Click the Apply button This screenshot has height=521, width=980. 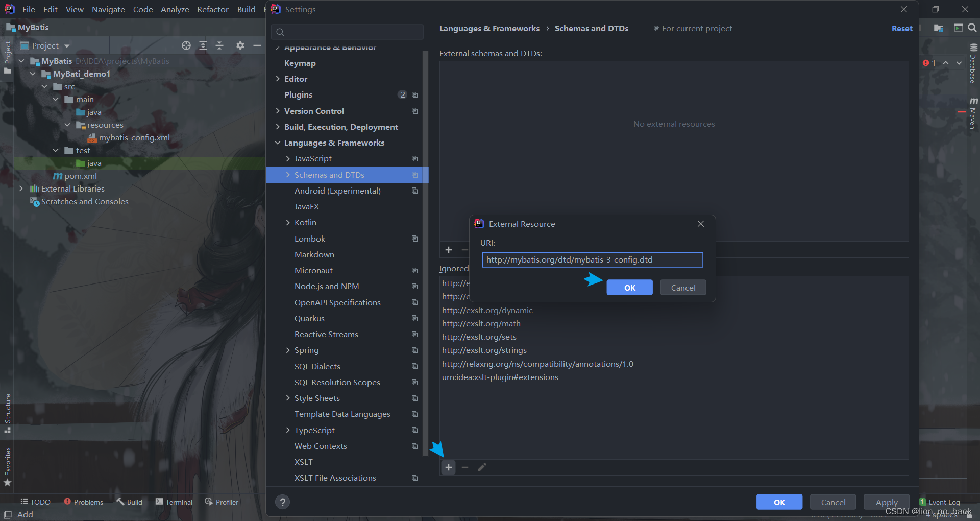(887, 502)
